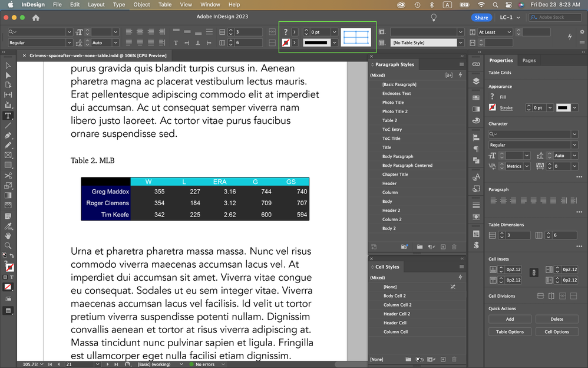588x368 pixels.
Task: Open Paragraph Styles panel menu
Action: [462, 65]
